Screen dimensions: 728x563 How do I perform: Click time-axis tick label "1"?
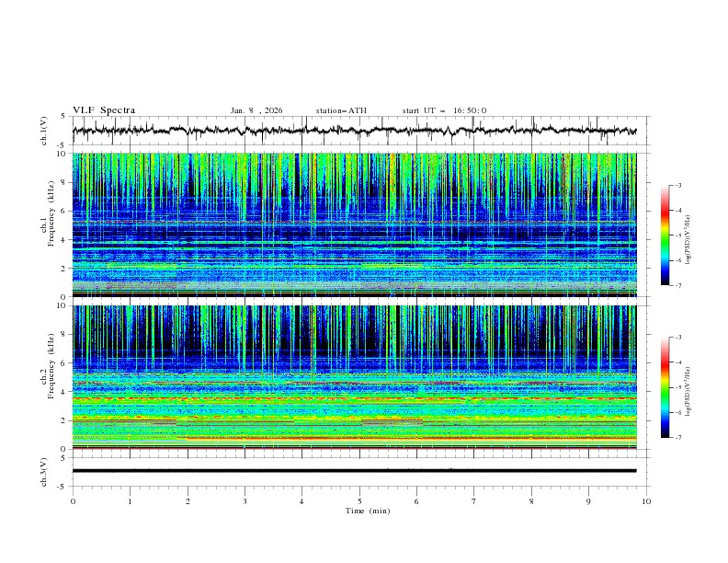(130, 501)
